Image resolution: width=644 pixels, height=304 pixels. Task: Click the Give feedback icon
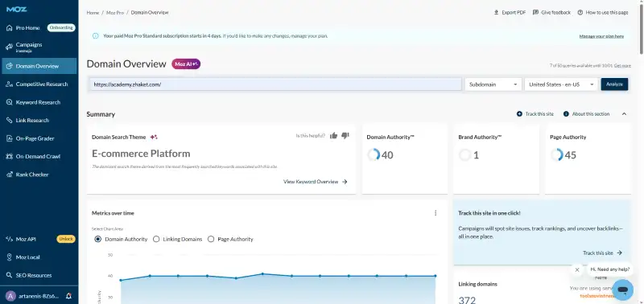click(535, 13)
